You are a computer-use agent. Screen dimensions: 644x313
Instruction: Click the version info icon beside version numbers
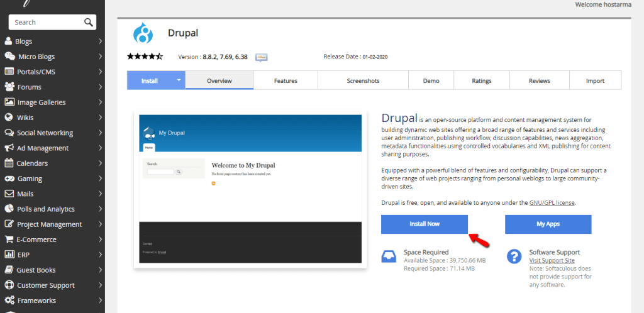click(262, 57)
